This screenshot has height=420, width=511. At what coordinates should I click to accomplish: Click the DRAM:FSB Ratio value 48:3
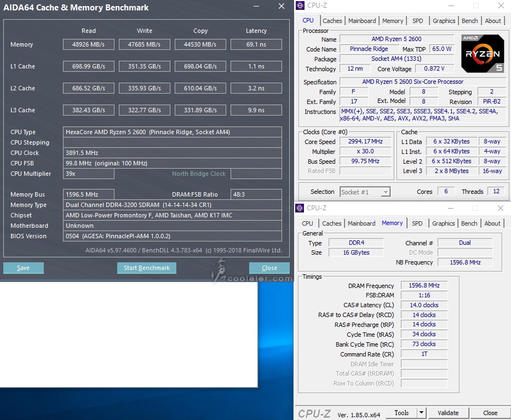(256, 194)
